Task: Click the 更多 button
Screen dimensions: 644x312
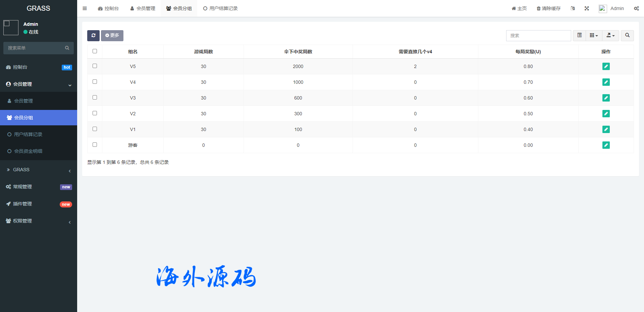Action: pos(112,36)
